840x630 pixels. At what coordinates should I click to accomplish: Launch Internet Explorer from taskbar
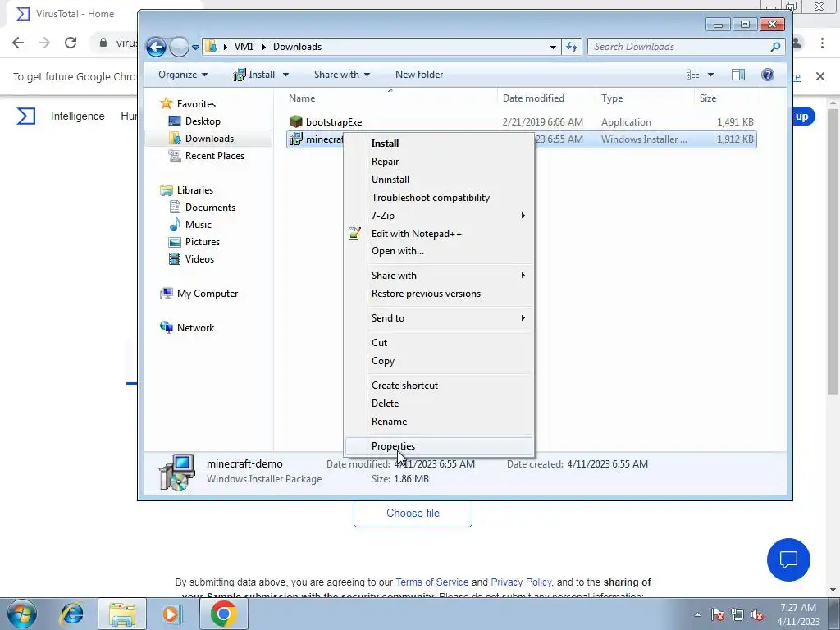coord(72,614)
